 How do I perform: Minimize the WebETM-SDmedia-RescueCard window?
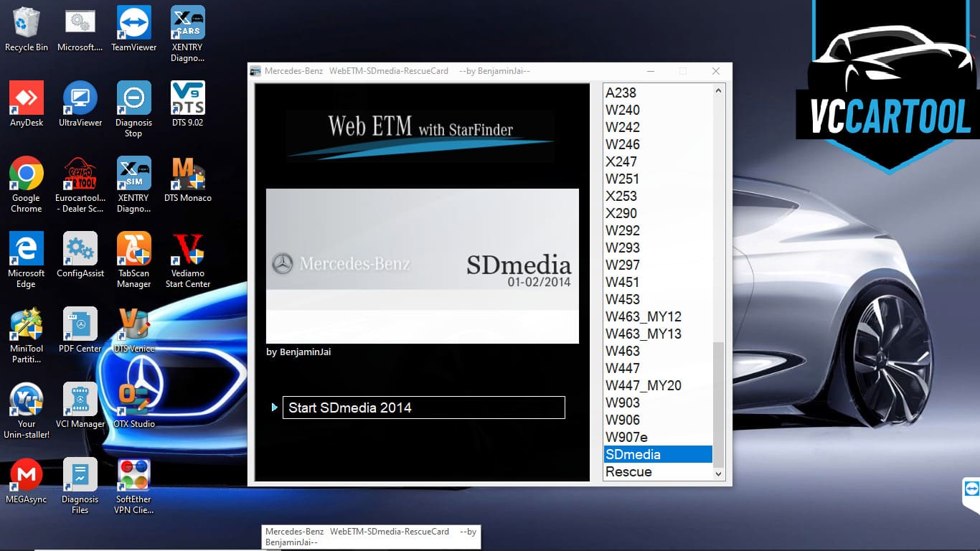click(x=651, y=71)
